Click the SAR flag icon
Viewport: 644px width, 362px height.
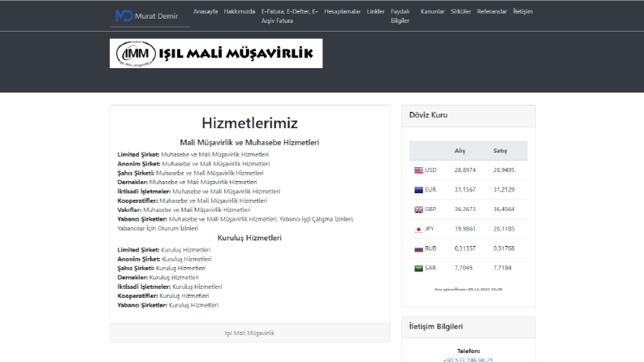click(418, 269)
